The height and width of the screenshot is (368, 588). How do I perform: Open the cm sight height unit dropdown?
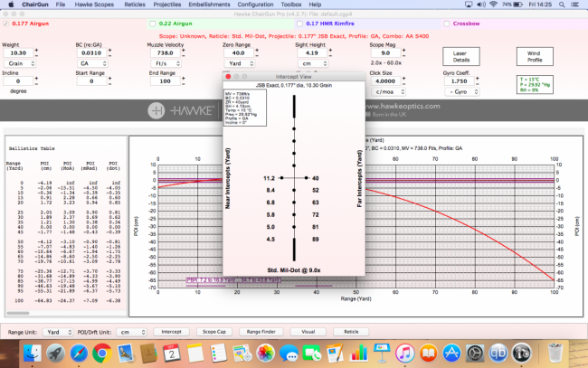pyautogui.click(x=313, y=63)
